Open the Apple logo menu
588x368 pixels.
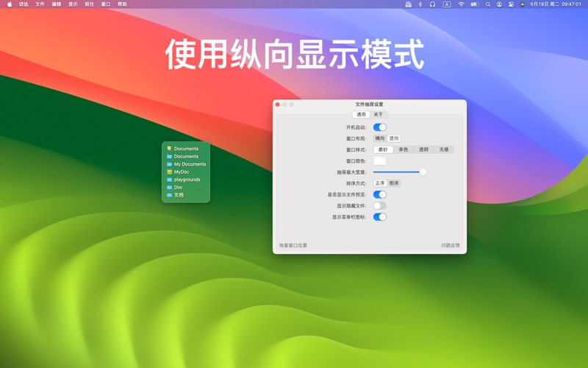(x=10, y=4)
